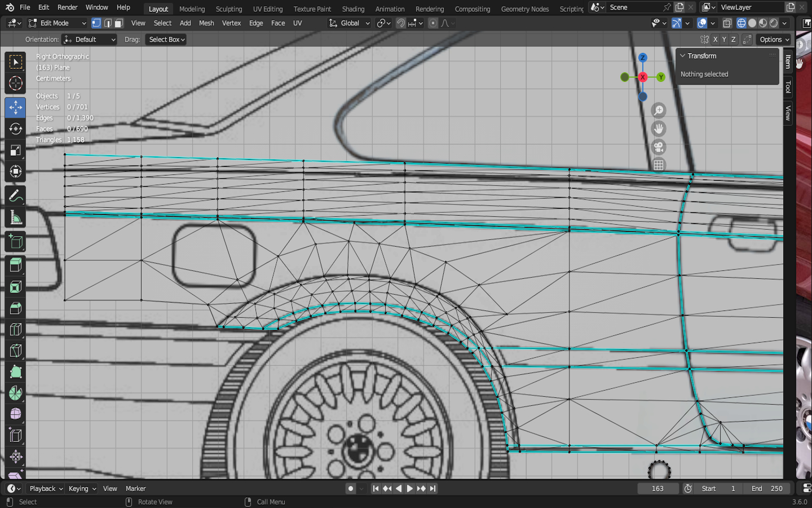The height and width of the screenshot is (508, 812).
Task: Enable vertex select mode
Action: (x=96, y=23)
